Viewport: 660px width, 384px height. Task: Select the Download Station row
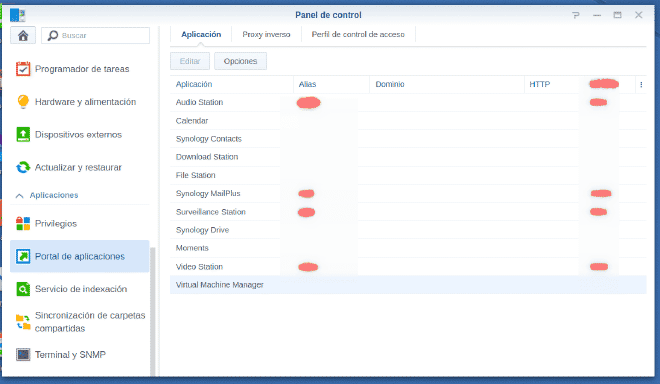click(x=408, y=157)
